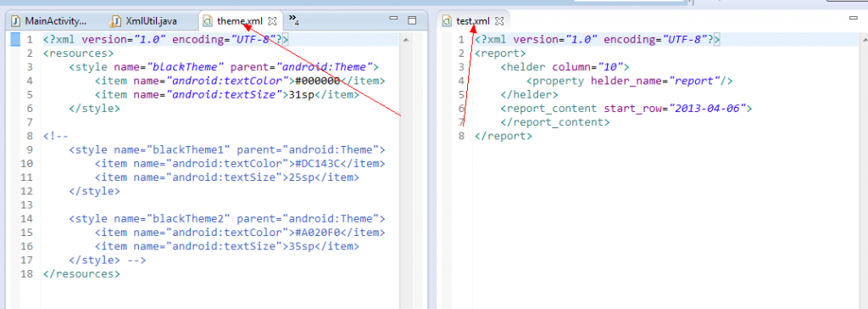The width and height of the screenshot is (868, 309).
Task: Click the <report> opening tag
Action: (x=500, y=53)
